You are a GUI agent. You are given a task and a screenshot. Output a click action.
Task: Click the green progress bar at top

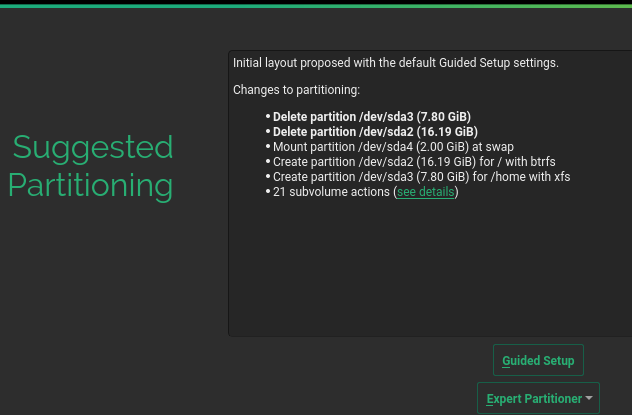click(316, 4)
